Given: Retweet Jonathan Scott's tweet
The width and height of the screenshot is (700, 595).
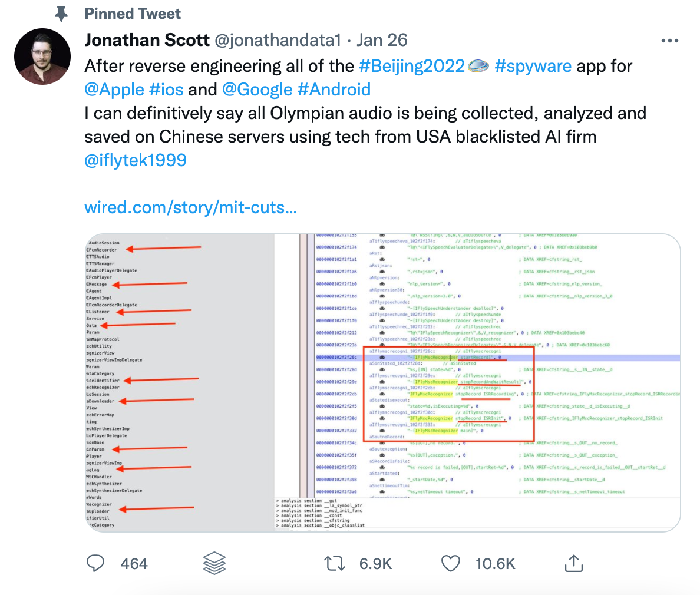Looking at the screenshot, I should (335, 563).
